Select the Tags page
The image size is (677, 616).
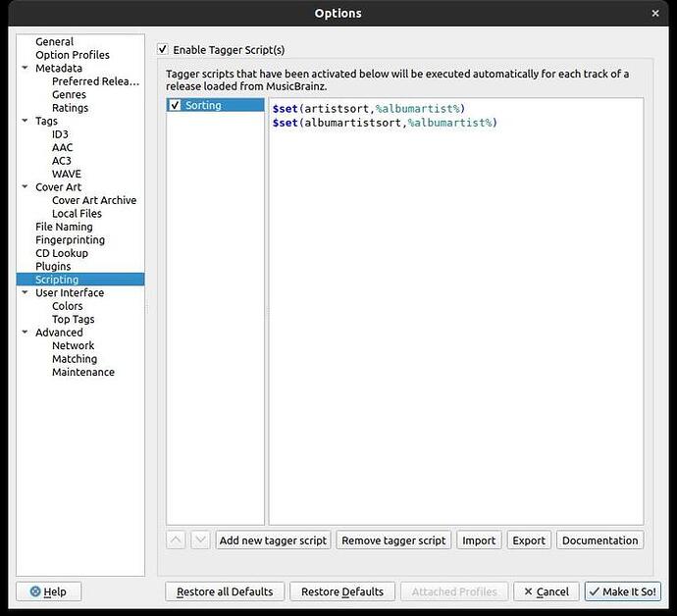pyautogui.click(x=46, y=121)
